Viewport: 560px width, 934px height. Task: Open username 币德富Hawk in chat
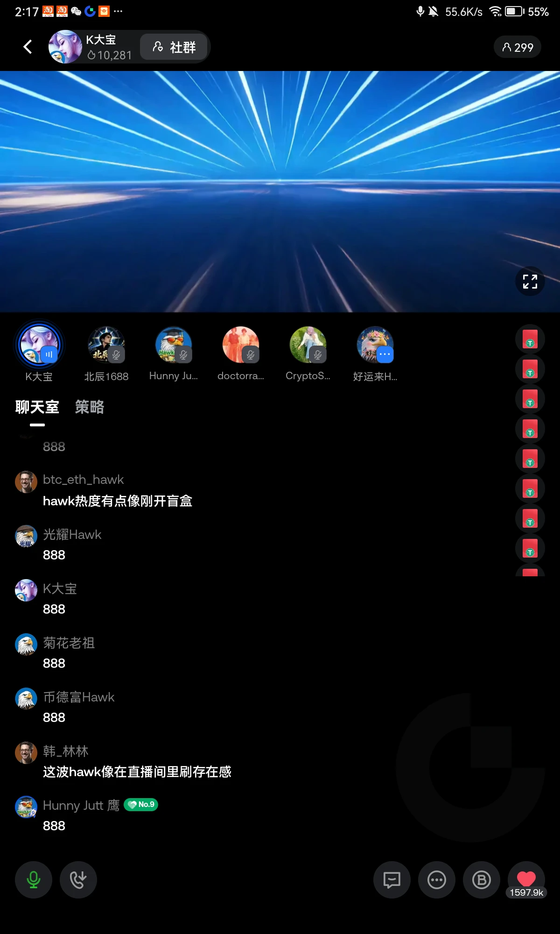tap(79, 697)
